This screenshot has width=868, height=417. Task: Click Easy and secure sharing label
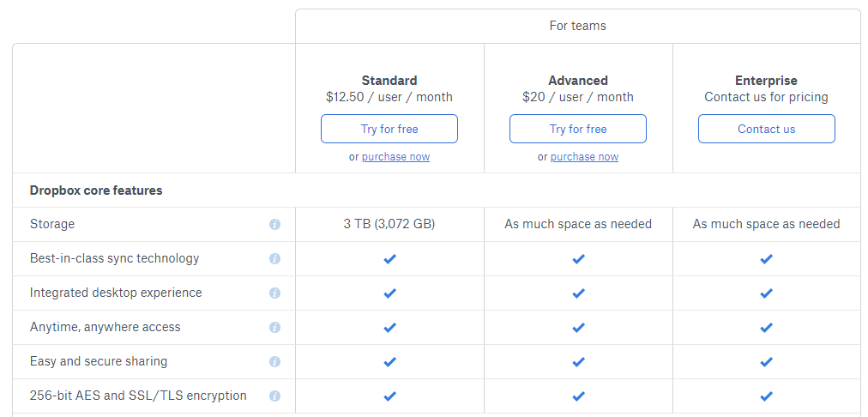tap(99, 361)
